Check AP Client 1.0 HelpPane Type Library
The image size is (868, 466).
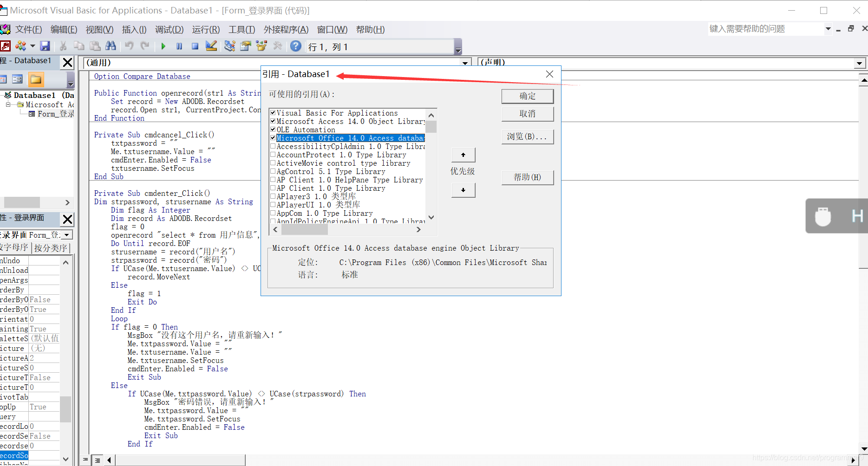[273, 180]
